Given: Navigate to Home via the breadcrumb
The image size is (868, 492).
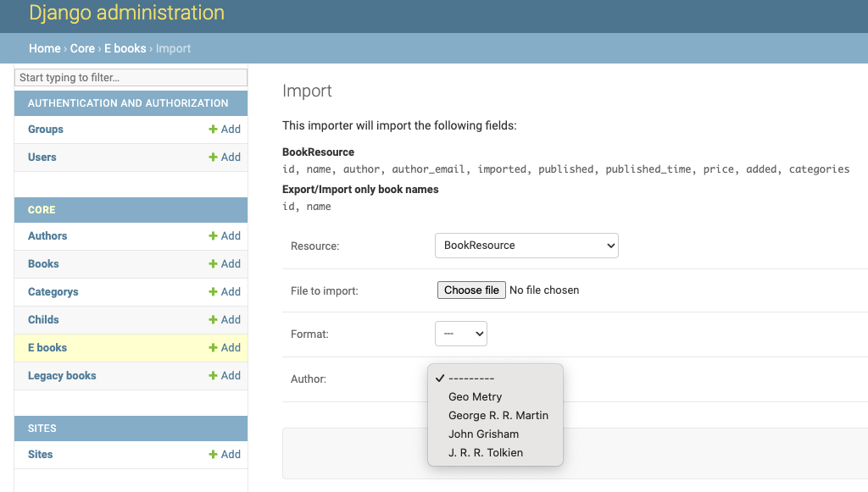Looking at the screenshot, I should [x=44, y=48].
